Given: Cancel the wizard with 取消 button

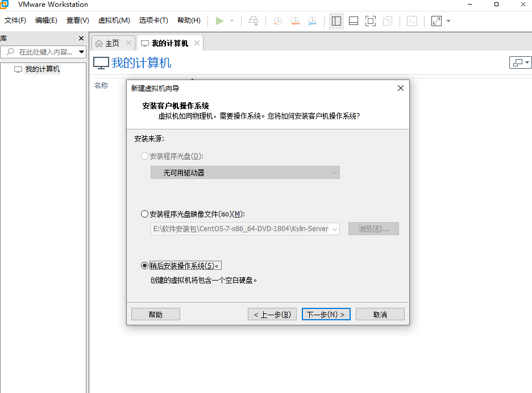Looking at the screenshot, I should pyautogui.click(x=380, y=314).
